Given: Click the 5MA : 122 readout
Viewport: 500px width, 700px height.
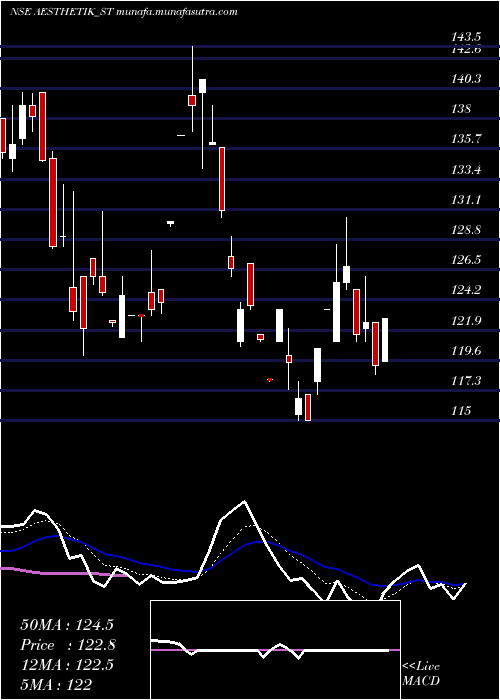Looking at the screenshot, I should point(56,684).
